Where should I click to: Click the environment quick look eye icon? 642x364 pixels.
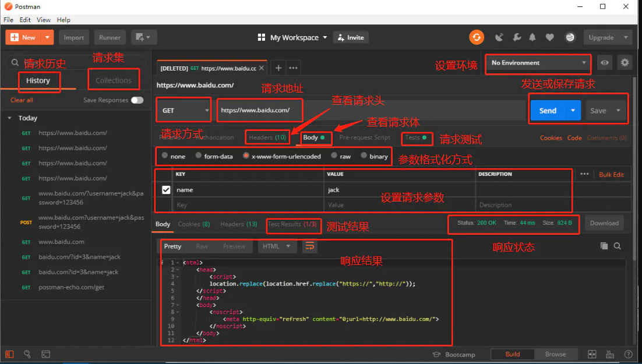605,63
